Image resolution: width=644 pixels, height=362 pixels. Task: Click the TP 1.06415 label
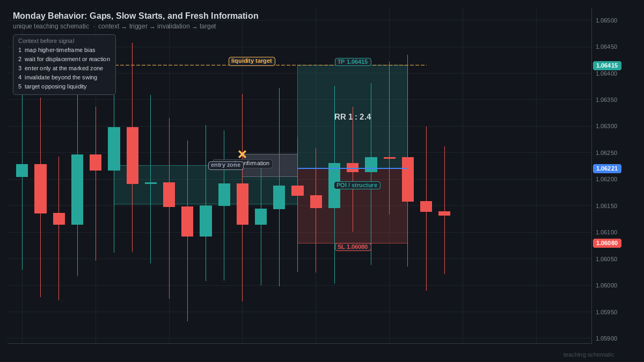353,62
